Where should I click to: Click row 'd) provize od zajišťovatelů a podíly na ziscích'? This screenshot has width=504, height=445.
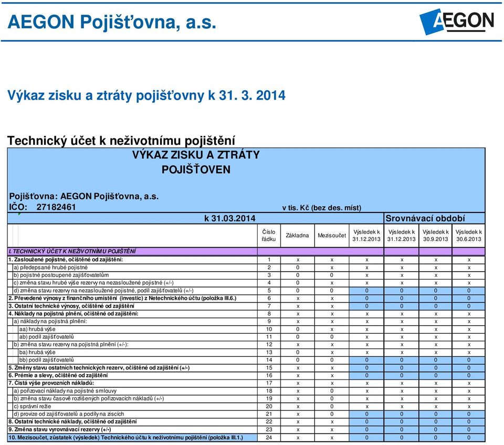(246, 414)
